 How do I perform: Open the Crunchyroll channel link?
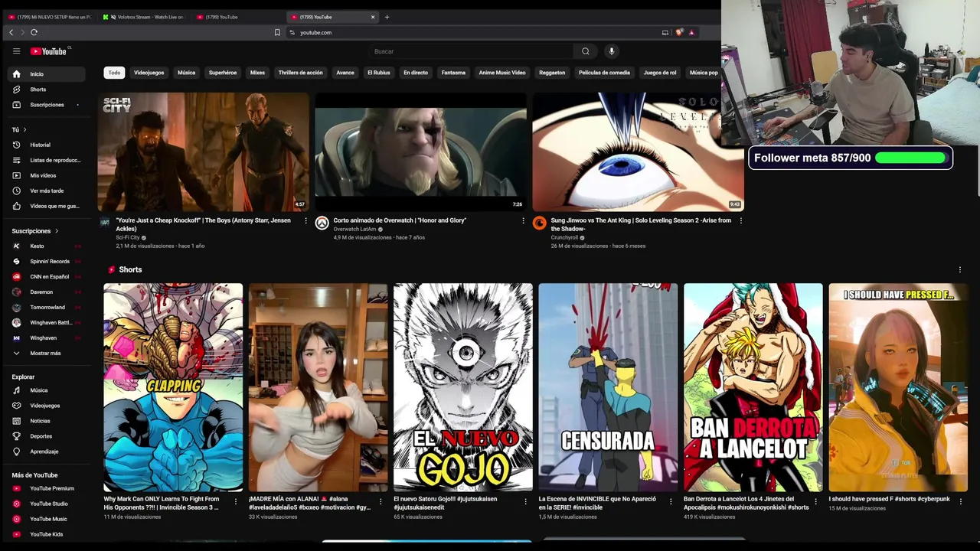(565, 237)
